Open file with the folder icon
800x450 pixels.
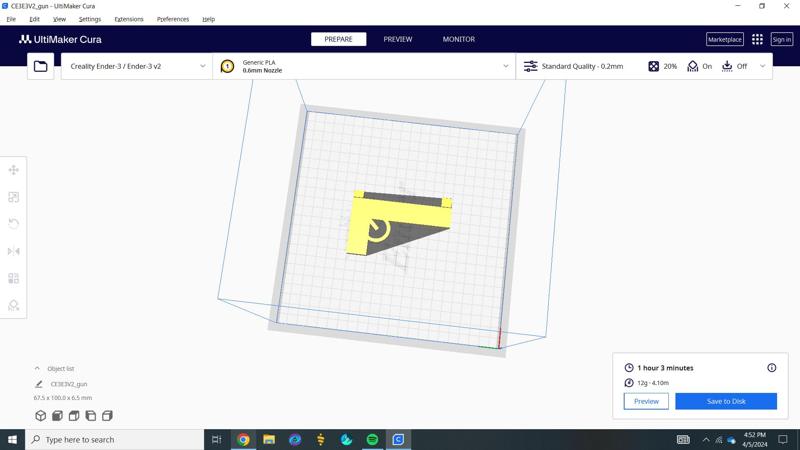pyautogui.click(x=40, y=66)
